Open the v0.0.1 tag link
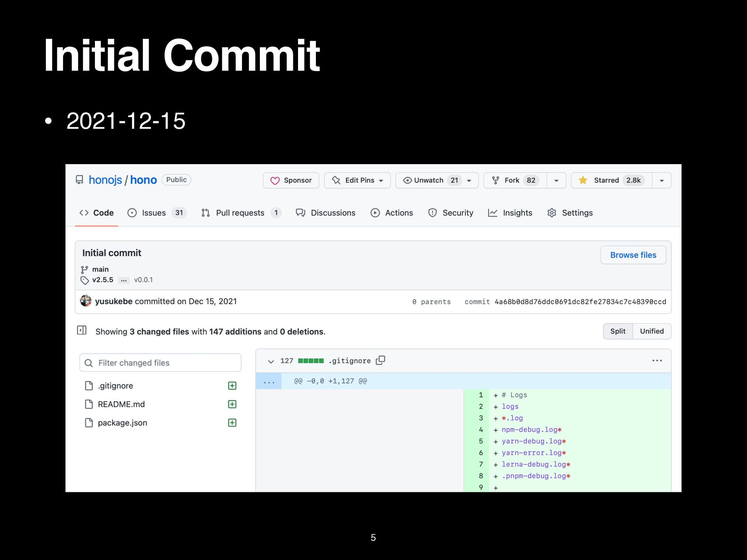This screenshot has height=560, width=747. (143, 280)
